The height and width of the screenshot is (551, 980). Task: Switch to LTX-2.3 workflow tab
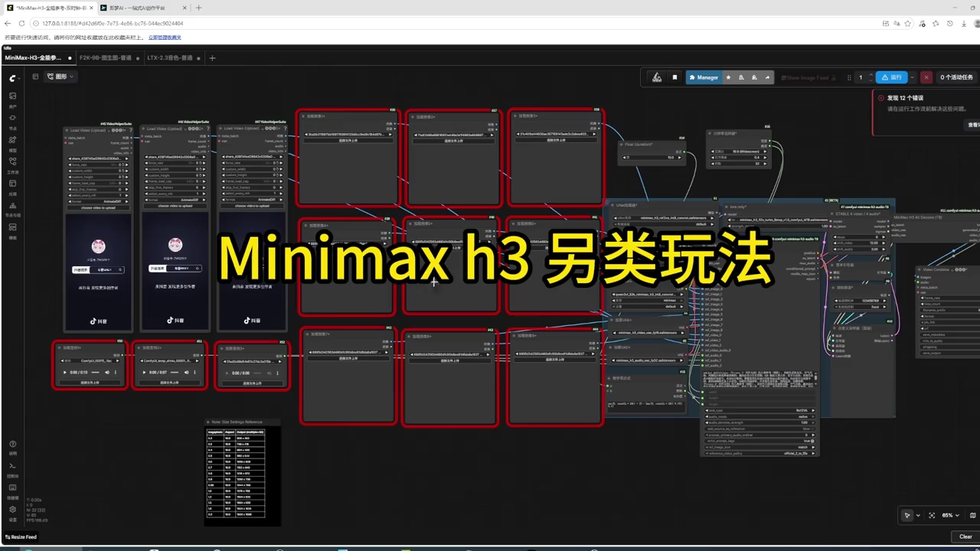(173, 57)
